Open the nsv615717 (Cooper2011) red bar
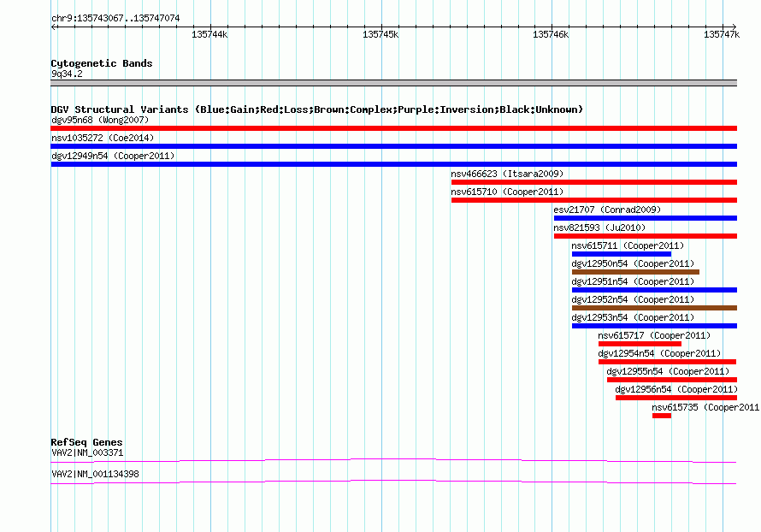The image size is (761, 532). 640,344
